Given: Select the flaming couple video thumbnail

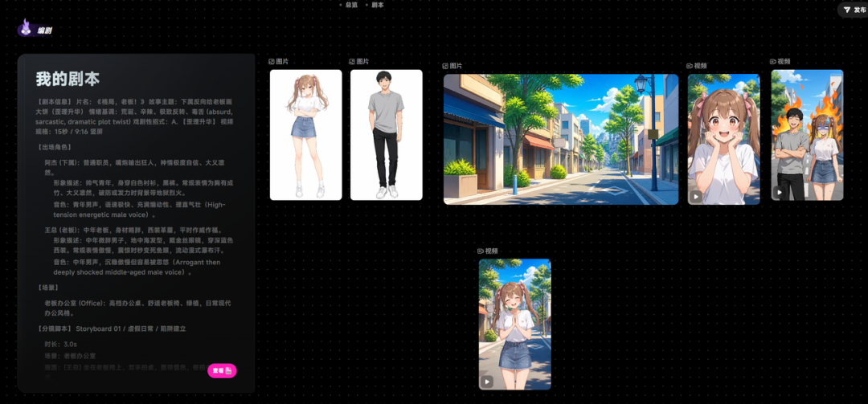Looking at the screenshot, I should pyautogui.click(x=807, y=134).
